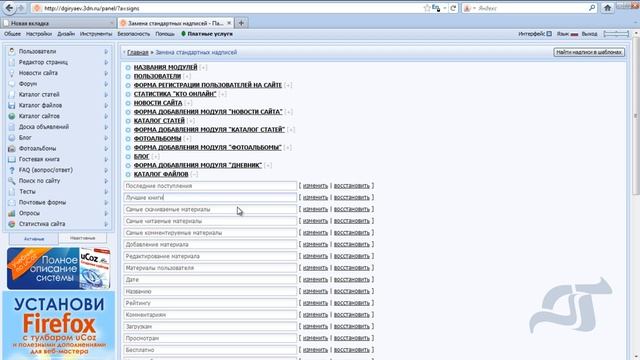Open the Настройки menu

click(39, 34)
